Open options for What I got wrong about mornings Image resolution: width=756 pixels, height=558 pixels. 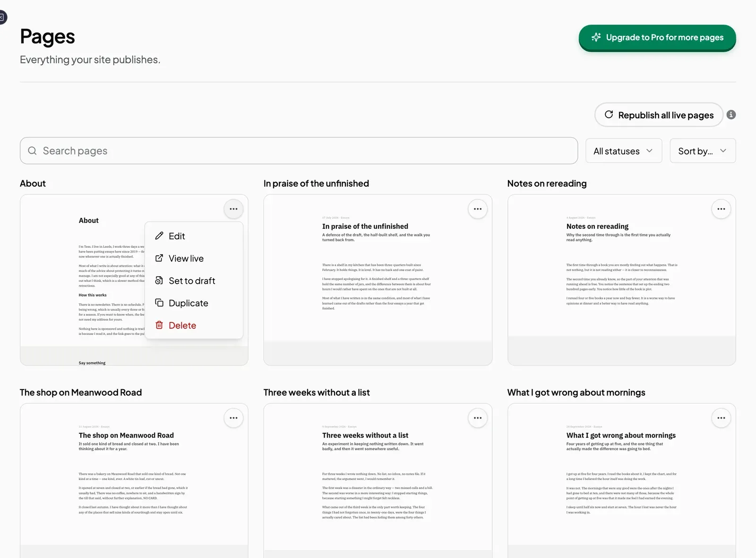click(x=721, y=418)
